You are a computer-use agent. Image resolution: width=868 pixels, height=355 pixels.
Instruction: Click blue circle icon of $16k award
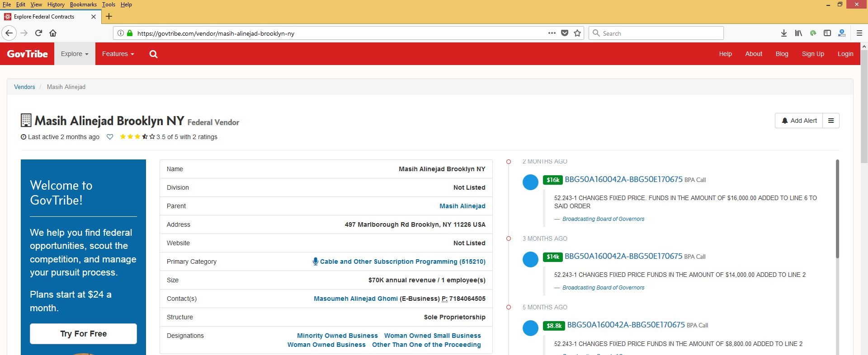pyautogui.click(x=530, y=182)
